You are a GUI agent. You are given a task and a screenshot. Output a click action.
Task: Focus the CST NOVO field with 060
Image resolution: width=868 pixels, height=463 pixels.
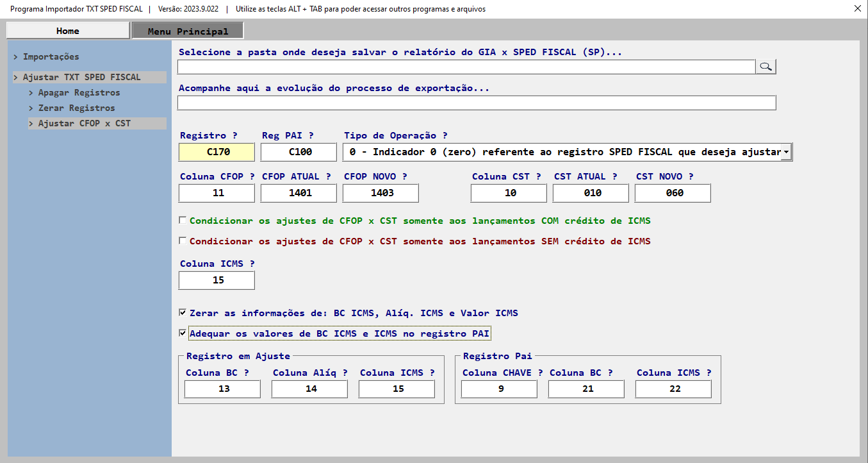pos(673,193)
